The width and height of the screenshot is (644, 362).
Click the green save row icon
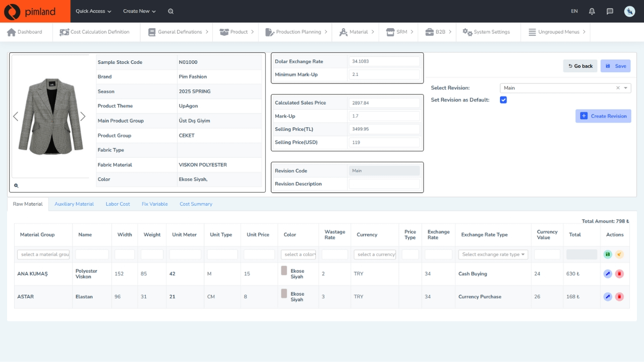tap(608, 254)
